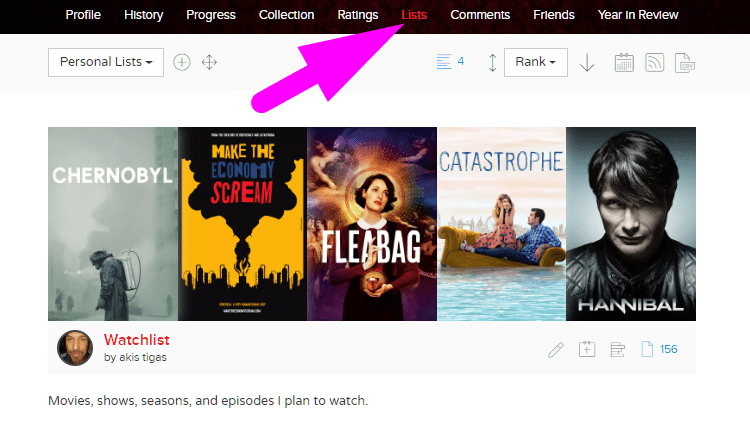Screen dimensions: 750x441
Task: Click the Watchlist item count page icon
Action: coord(647,349)
